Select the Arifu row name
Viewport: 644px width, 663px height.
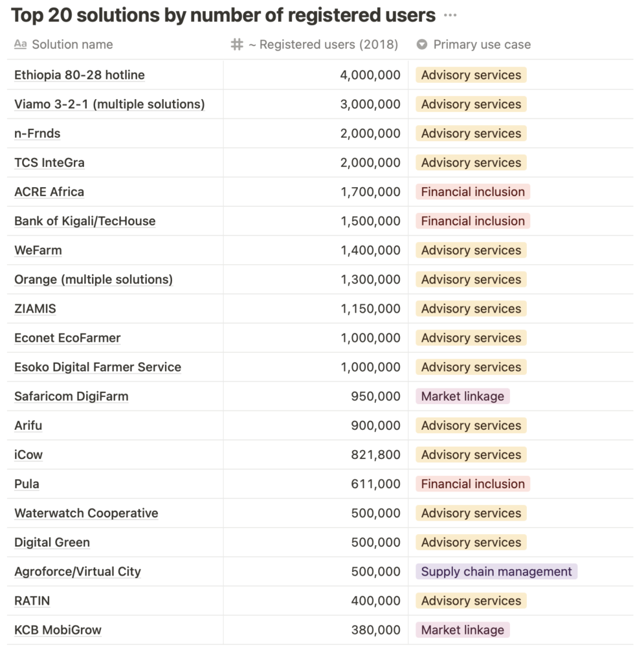click(28, 425)
